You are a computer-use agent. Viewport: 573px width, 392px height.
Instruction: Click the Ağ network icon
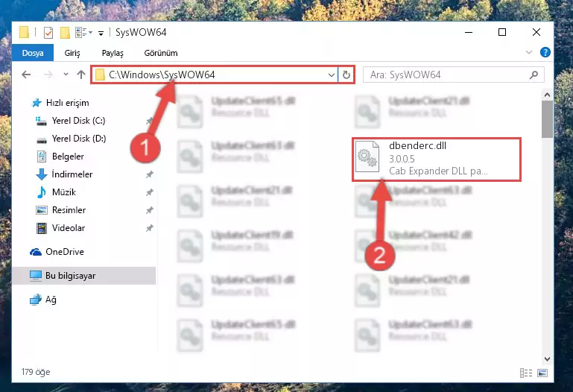click(x=36, y=300)
